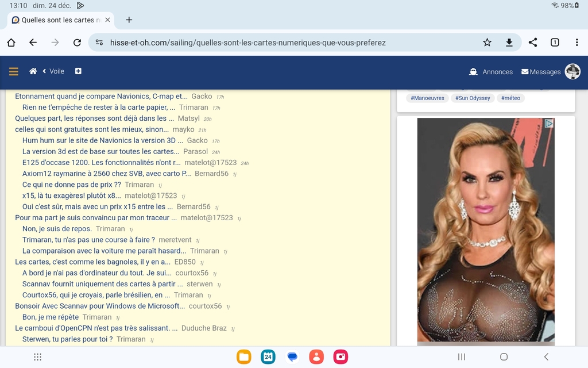Open the tab switcher
588x368 pixels.
(555, 43)
